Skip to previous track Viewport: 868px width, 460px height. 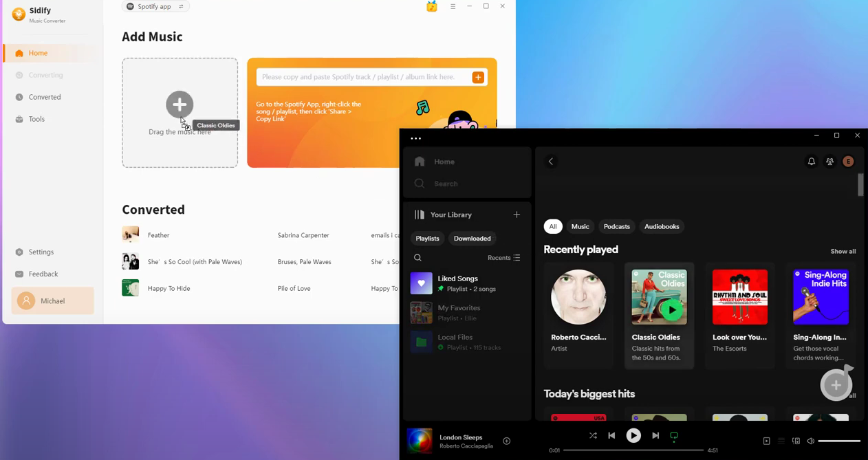pyautogui.click(x=611, y=435)
